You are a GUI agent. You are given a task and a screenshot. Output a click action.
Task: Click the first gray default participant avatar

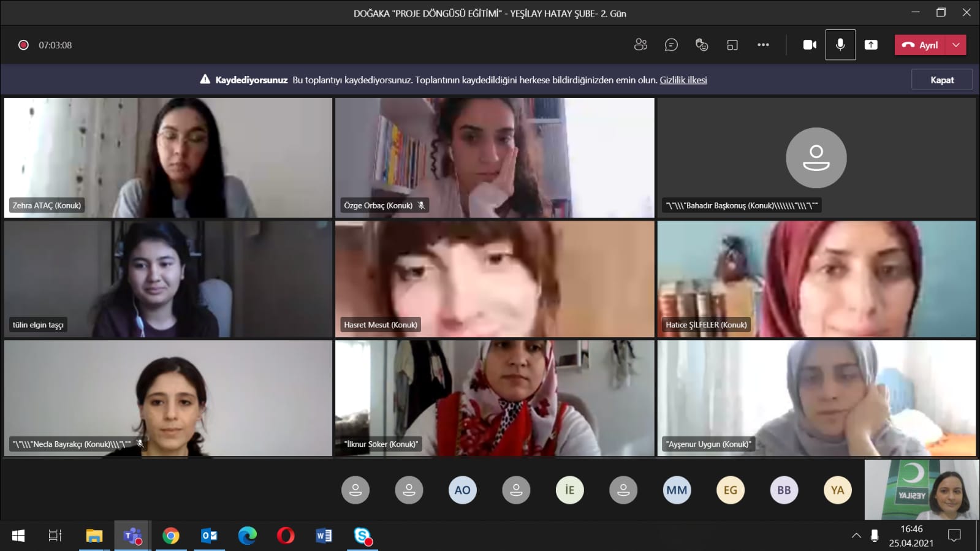(355, 490)
